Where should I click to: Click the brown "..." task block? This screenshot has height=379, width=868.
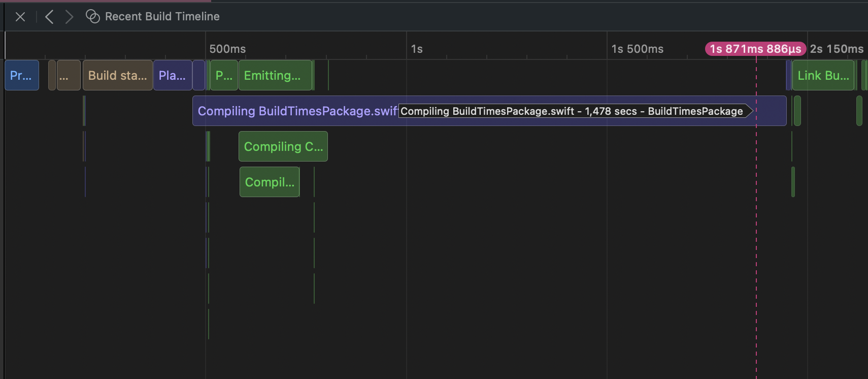pyautogui.click(x=68, y=75)
